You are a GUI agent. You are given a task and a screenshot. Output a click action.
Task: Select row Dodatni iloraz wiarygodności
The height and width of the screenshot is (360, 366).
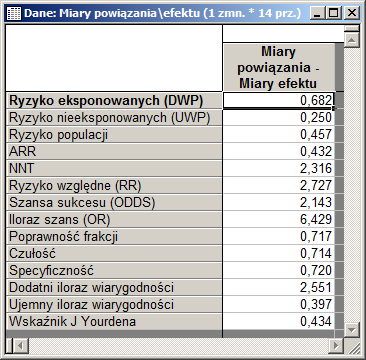pyautogui.click(x=114, y=287)
